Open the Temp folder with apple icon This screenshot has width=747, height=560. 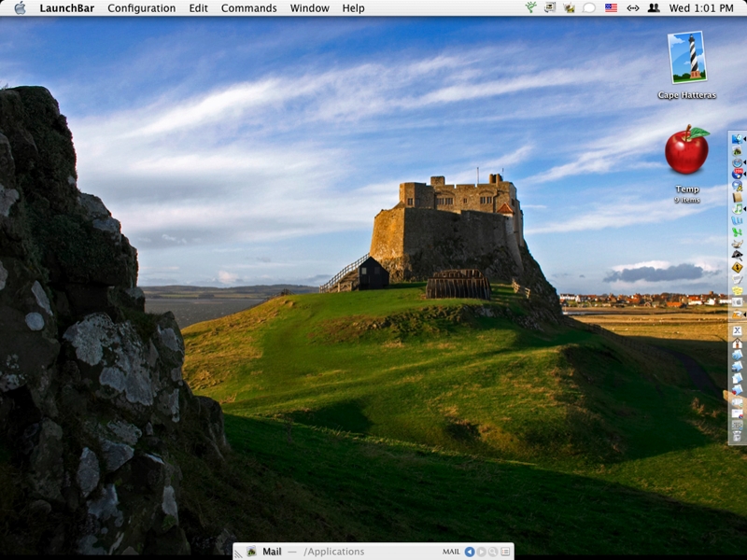pyautogui.click(x=687, y=151)
